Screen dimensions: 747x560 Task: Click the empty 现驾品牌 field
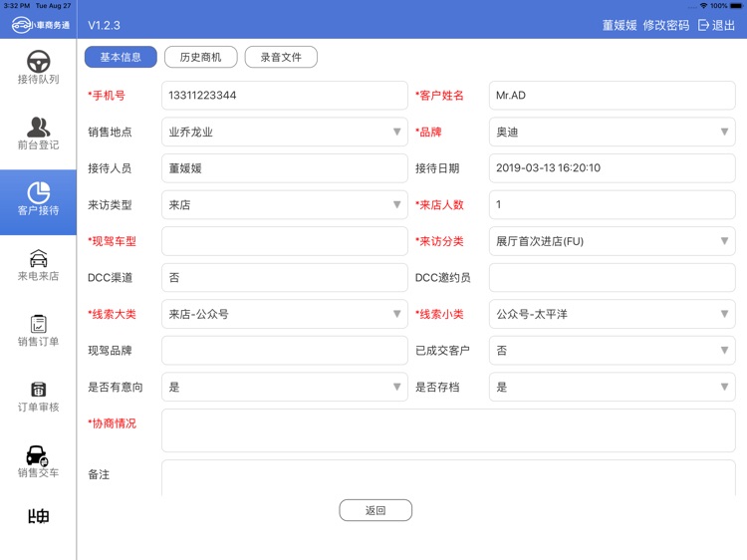click(x=285, y=351)
